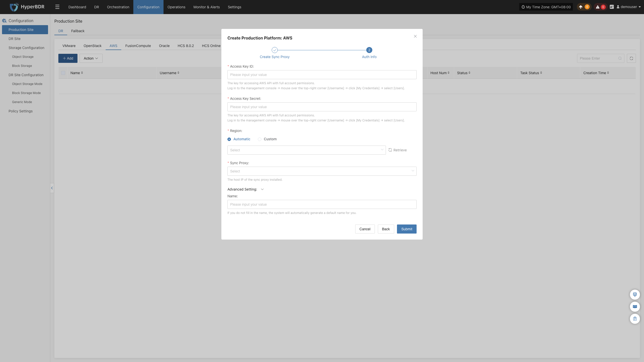Toggle the hamburger menu icon
Image resolution: width=644 pixels, height=362 pixels.
coord(57,7)
